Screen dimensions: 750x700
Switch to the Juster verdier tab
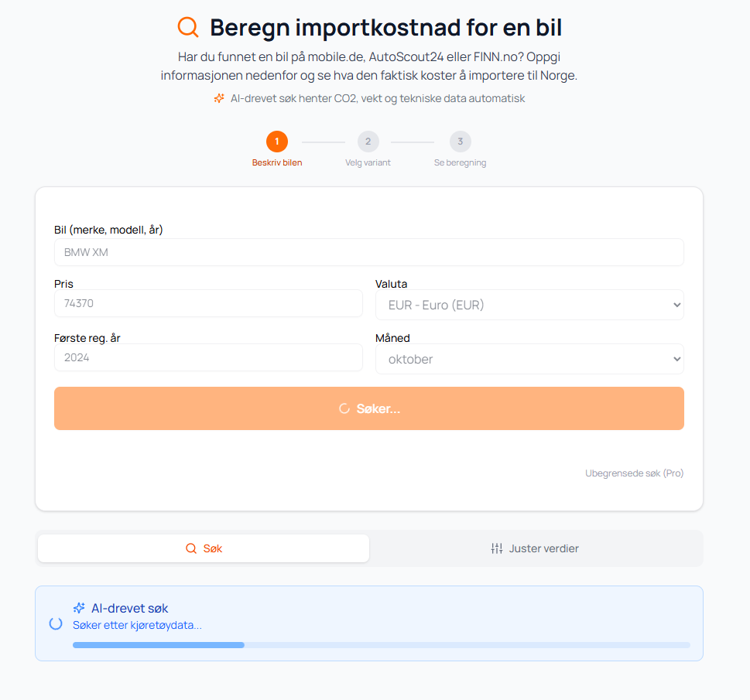[x=535, y=548]
